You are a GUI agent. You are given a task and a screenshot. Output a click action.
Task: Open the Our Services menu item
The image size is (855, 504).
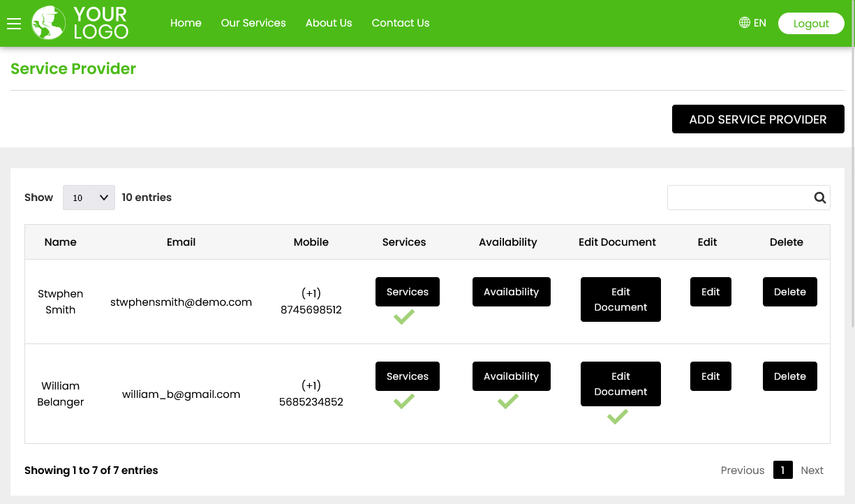click(253, 23)
